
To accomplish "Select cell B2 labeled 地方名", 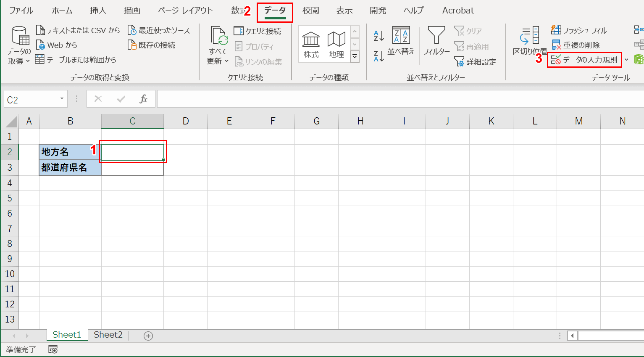I will [70, 152].
